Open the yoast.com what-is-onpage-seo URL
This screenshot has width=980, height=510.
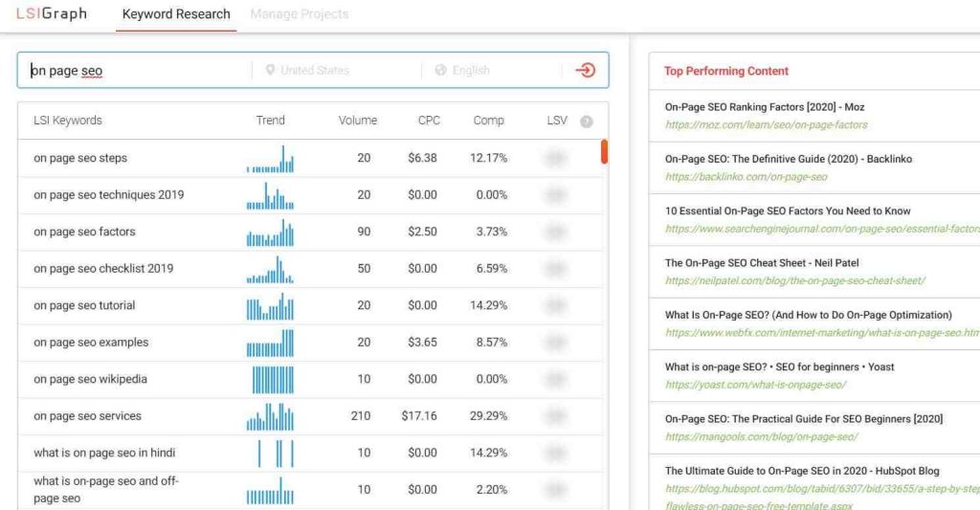coord(756,385)
